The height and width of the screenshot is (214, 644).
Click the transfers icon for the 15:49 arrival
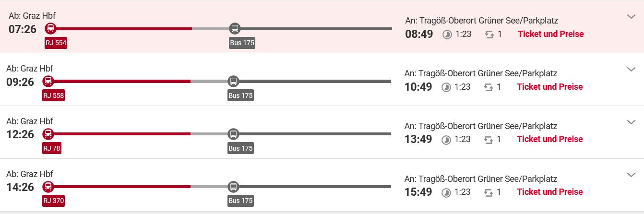(489, 192)
